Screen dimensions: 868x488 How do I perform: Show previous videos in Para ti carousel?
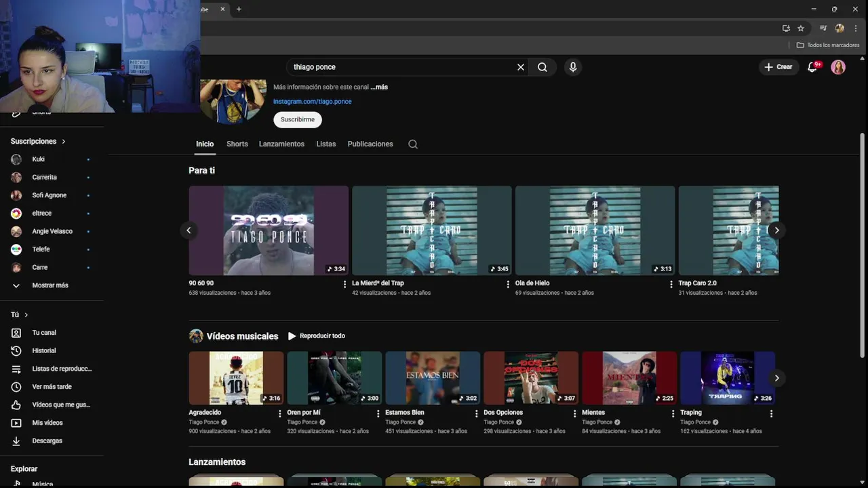point(189,230)
